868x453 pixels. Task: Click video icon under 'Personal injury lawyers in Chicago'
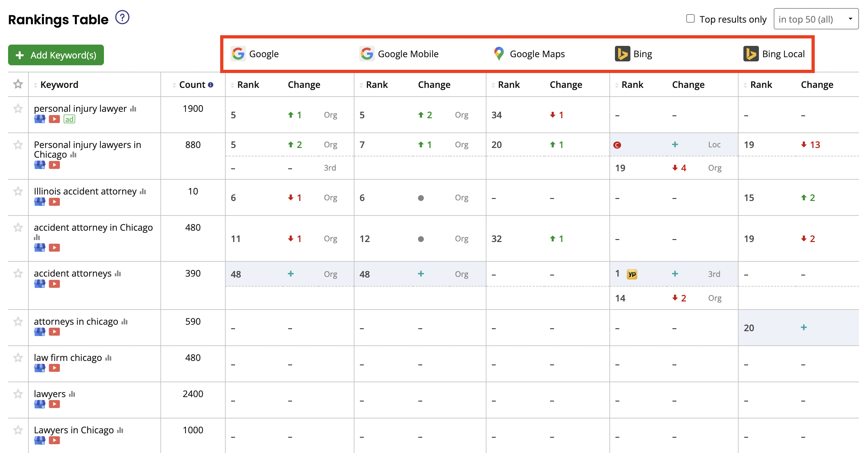(x=54, y=165)
